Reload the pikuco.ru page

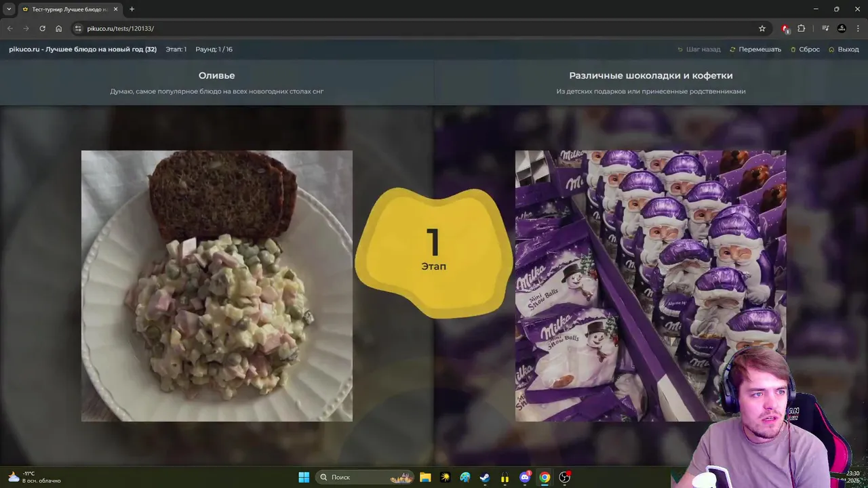(x=42, y=28)
